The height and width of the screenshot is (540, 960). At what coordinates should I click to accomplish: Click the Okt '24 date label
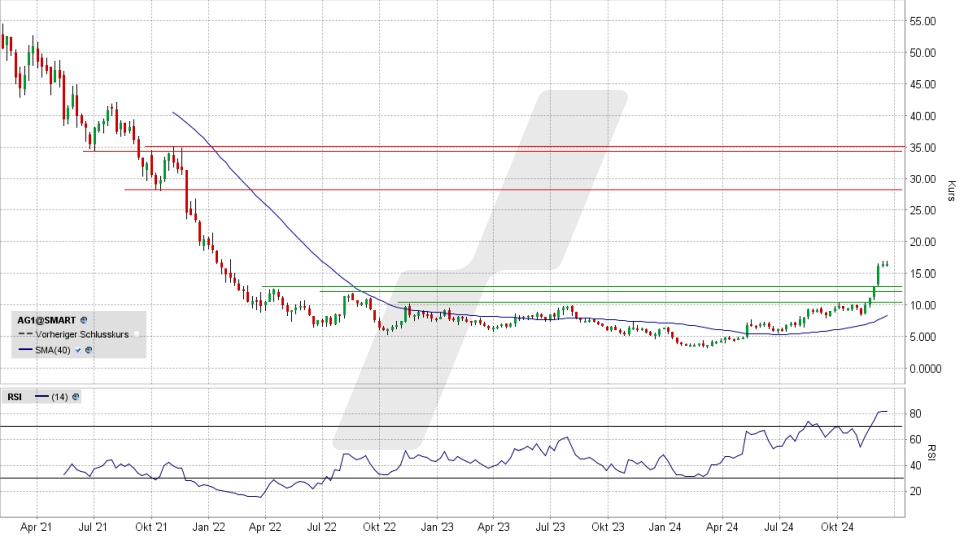[838, 527]
